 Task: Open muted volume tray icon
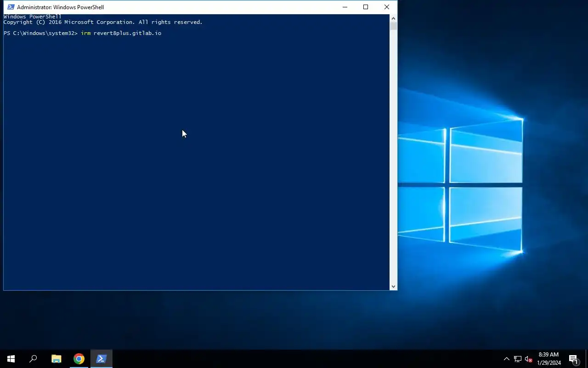(528, 359)
